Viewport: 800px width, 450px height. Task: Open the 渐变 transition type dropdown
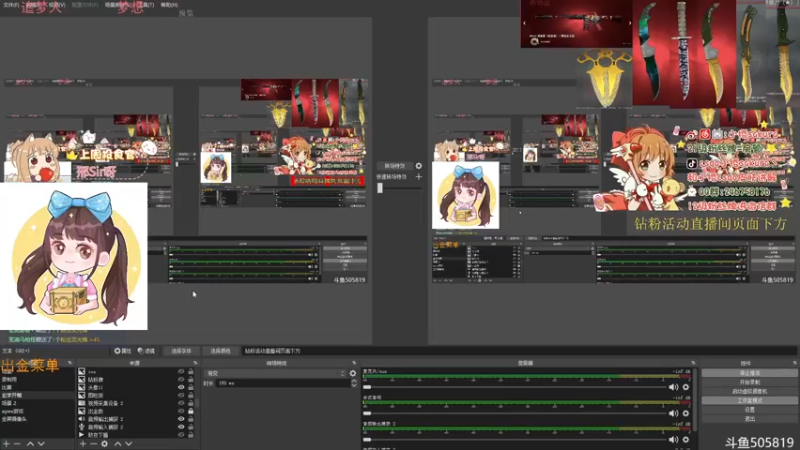pos(274,373)
